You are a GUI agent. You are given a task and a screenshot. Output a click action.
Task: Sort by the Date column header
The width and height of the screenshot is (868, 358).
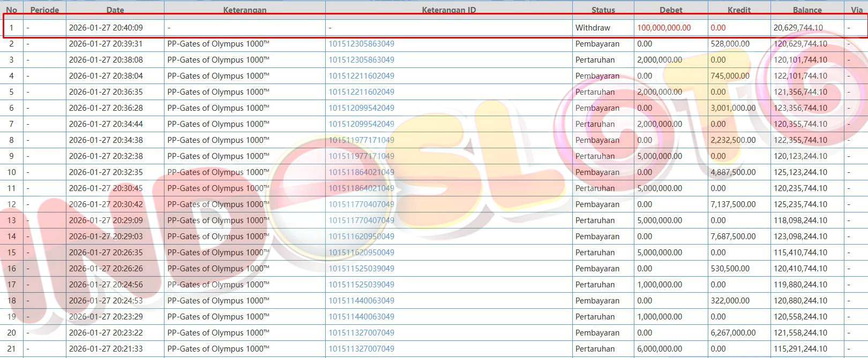115,10
